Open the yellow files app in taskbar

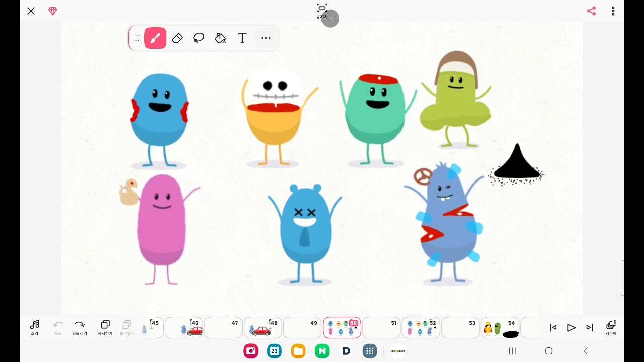298,351
